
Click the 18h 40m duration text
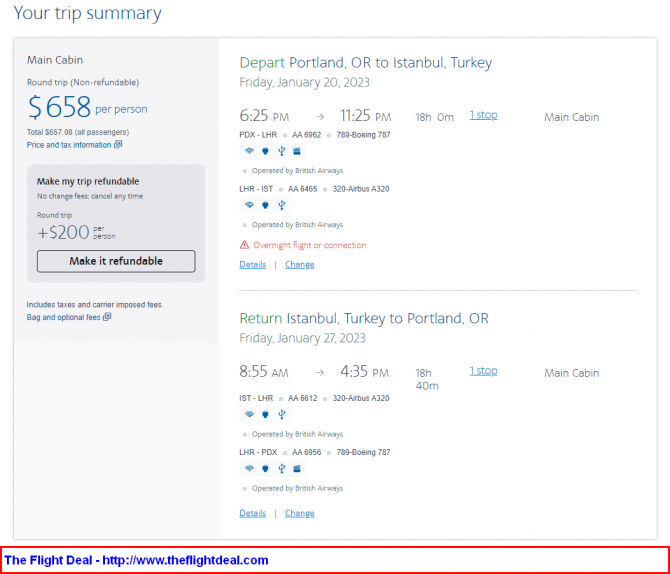pyautogui.click(x=427, y=379)
